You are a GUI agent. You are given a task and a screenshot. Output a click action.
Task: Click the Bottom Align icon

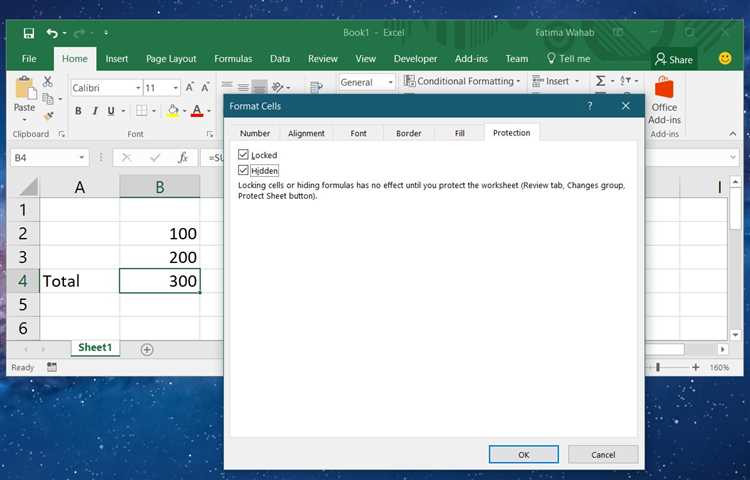tap(259, 87)
